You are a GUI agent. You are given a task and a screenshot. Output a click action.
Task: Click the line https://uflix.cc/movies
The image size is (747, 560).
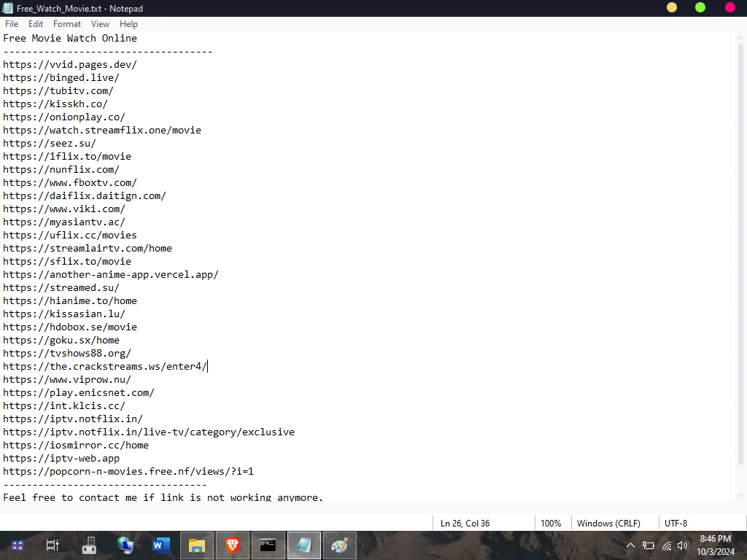pos(70,235)
